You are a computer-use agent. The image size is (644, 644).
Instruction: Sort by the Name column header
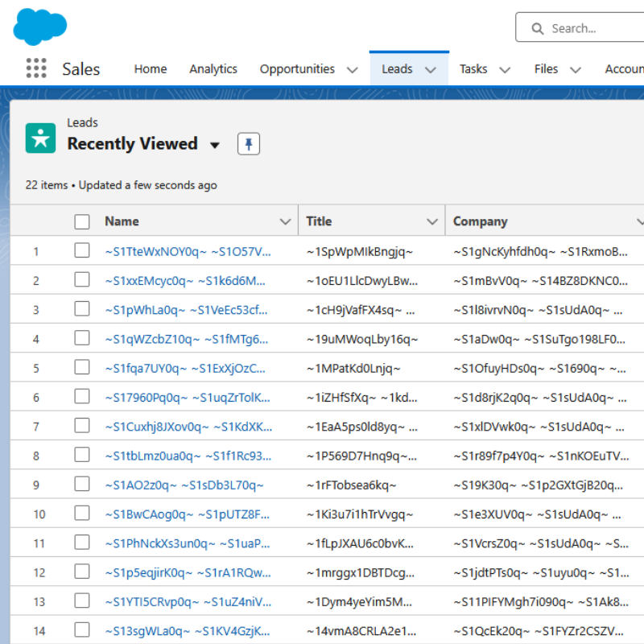122,221
